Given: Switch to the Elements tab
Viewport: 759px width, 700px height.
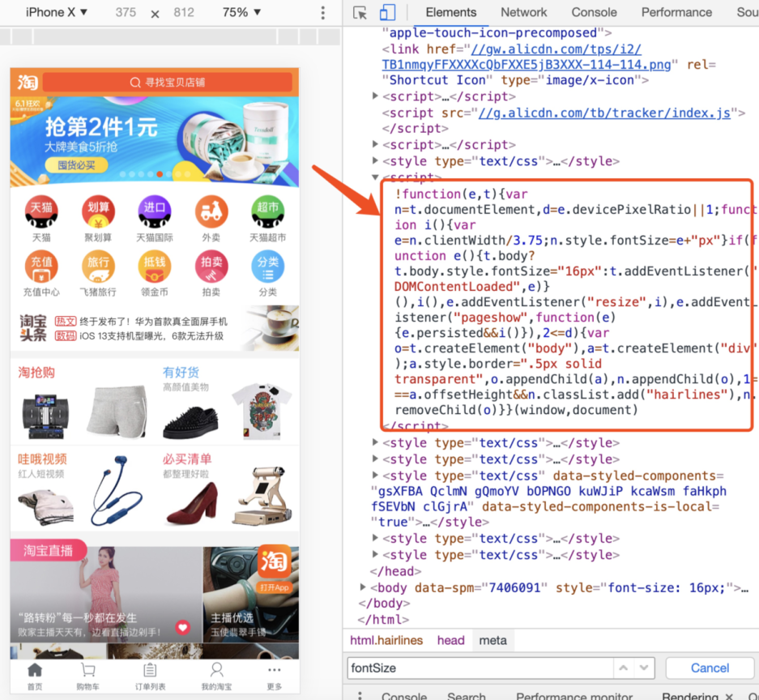Looking at the screenshot, I should [450, 13].
